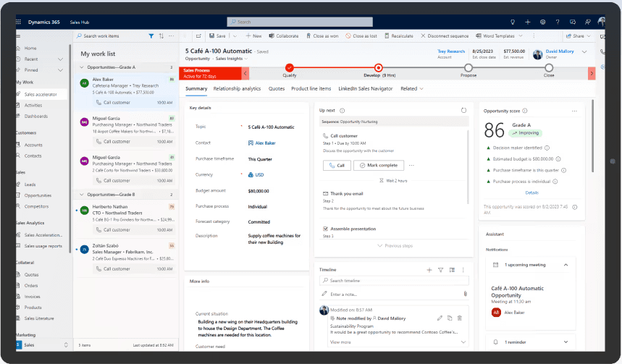
Task: Open Opportunity score more options
Action: pos(574,111)
